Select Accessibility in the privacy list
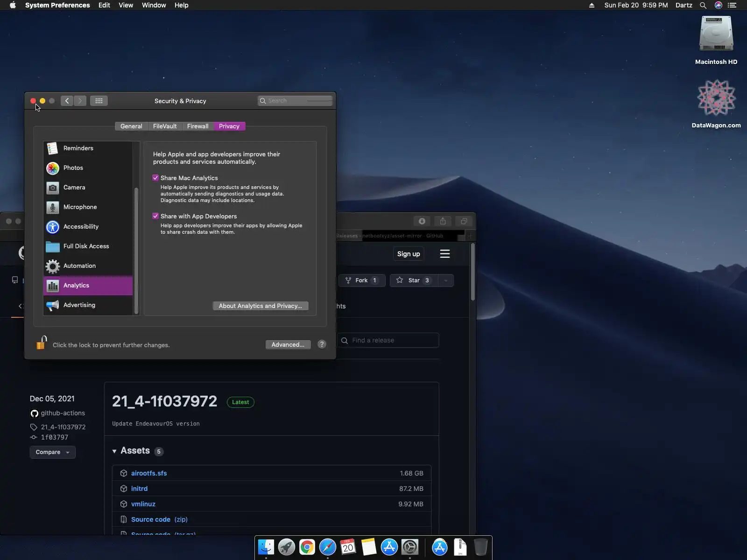Screen dimensions: 747x560 88,227
